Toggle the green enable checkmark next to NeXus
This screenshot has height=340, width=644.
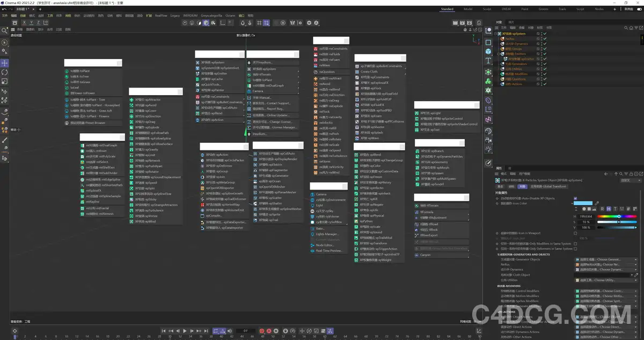544,39
